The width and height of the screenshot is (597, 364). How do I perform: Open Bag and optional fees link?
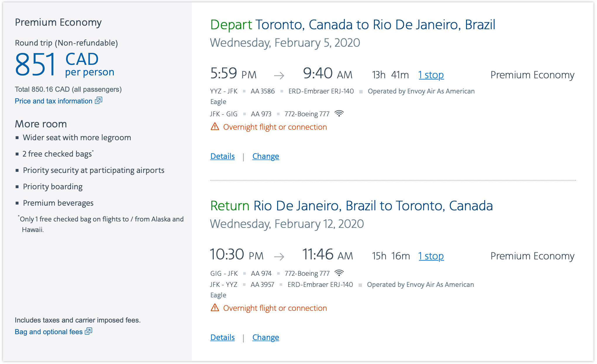pyautogui.click(x=49, y=332)
